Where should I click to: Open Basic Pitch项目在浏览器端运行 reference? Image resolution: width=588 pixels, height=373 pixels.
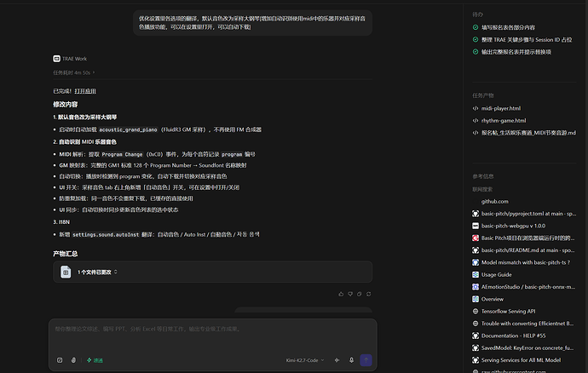click(x=527, y=238)
